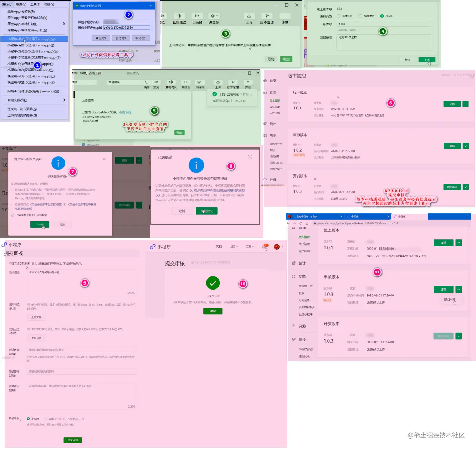This screenshot has width=476, height=450.
Task: Click 详情 hamburger icon in upload-confirm window
Action: pyautogui.click(x=285, y=16)
